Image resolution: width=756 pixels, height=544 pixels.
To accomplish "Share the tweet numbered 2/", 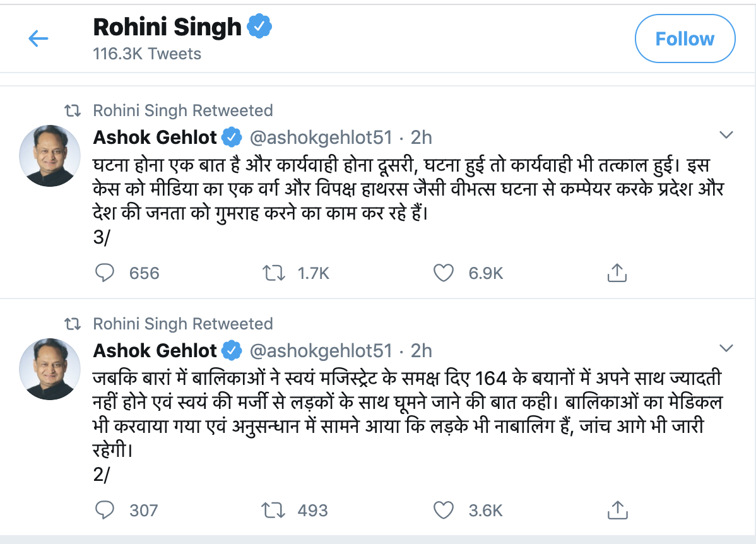I will click(x=616, y=509).
